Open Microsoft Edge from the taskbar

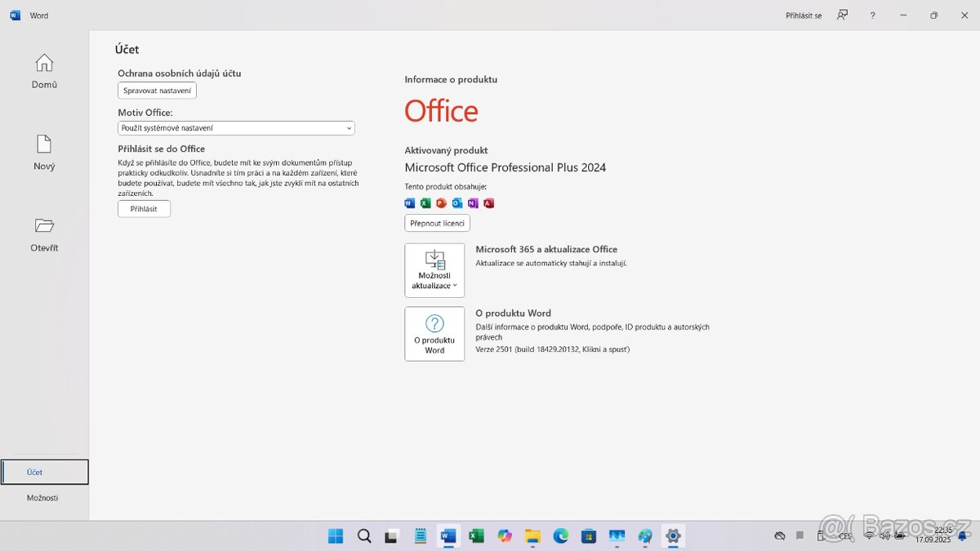pyautogui.click(x=560, y=536)
